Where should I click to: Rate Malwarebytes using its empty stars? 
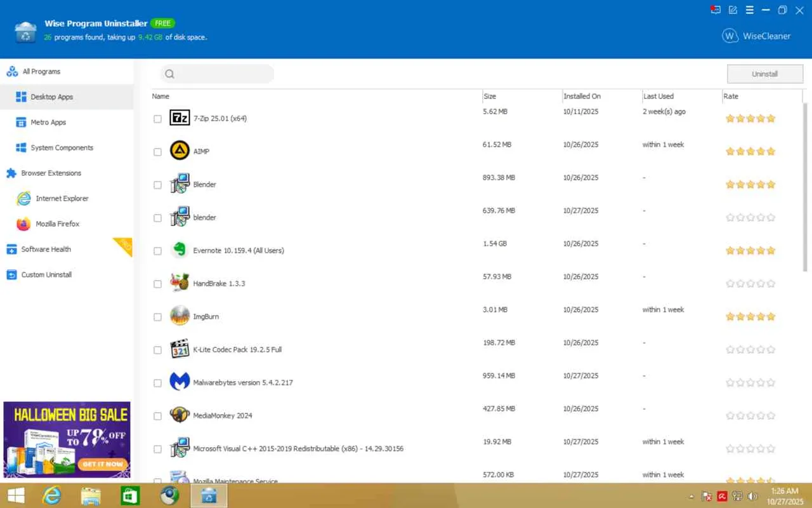click(x=750, y=382)
